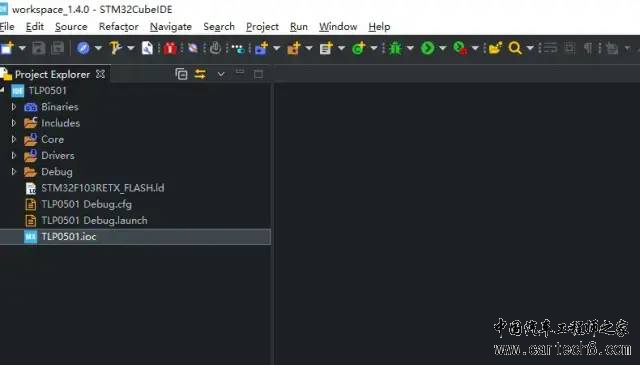Open the Run button dropdown arrow
Image resolution: width=640 pixels, height=365 pixels.
443,48
